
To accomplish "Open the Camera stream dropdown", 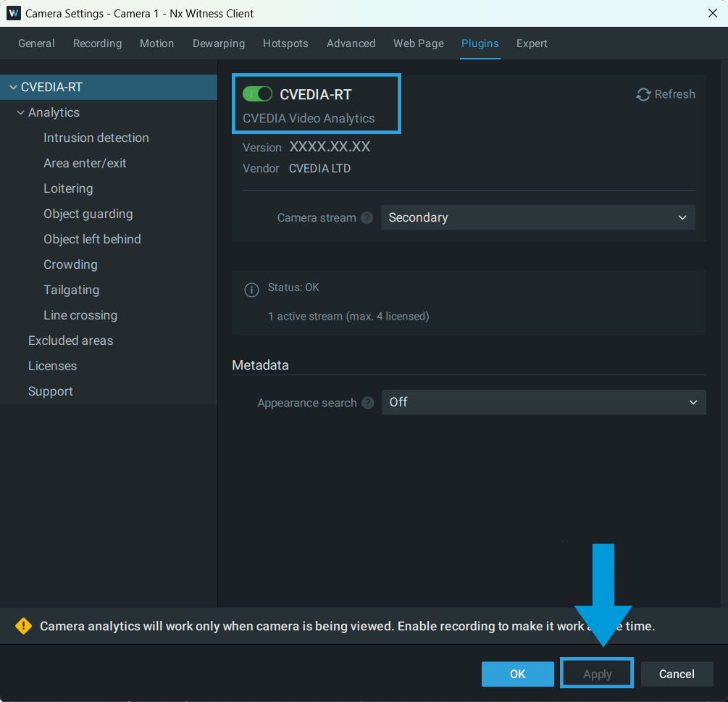I will pos(537,217).
